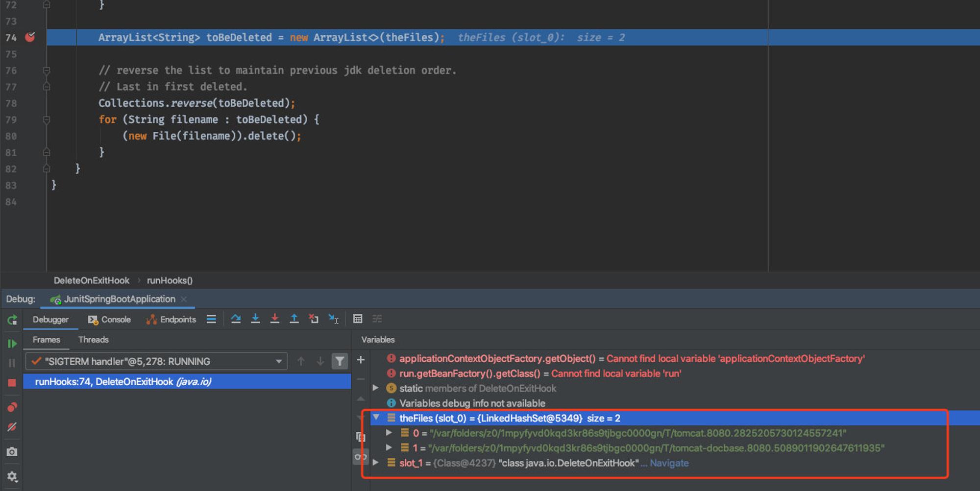Click runHooks() breadcrumb
Screen dimensions: 980x491
click(x=170, y=281)
